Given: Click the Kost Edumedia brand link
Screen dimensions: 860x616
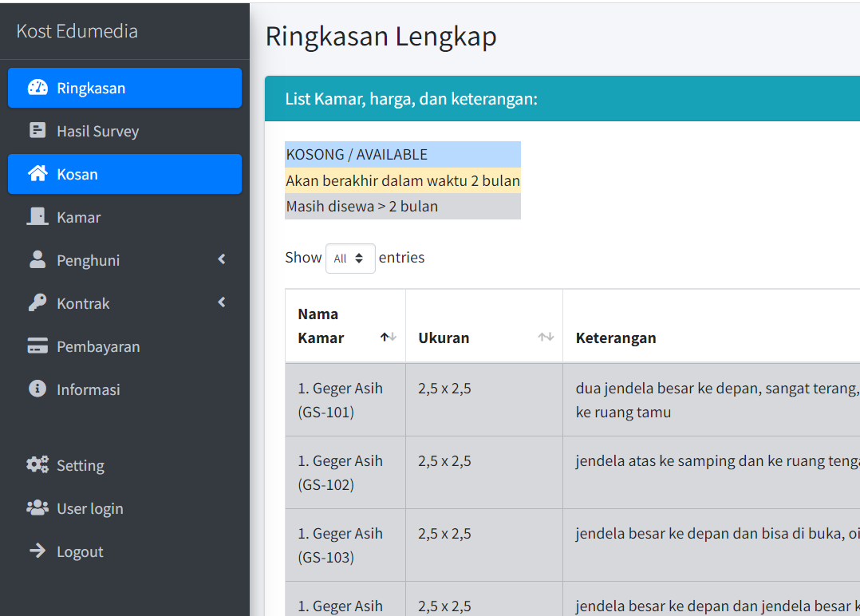Looking at the screenshot, I should tap(77, 31).
